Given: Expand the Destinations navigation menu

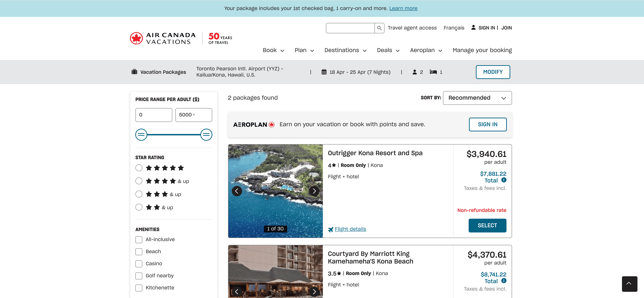Looking at the screenshot, I should pyautogui.click(x=345, y=50).
